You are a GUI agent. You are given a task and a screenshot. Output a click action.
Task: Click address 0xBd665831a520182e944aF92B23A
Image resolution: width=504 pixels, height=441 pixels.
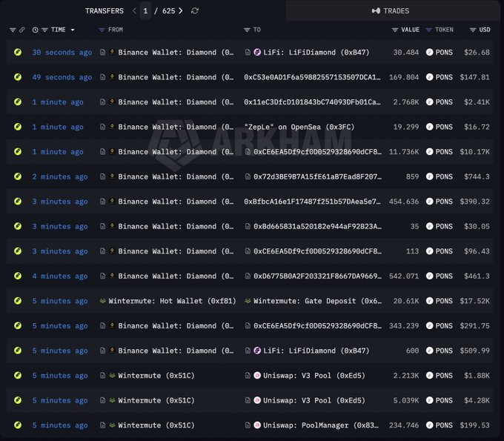(x=317, y=227)
